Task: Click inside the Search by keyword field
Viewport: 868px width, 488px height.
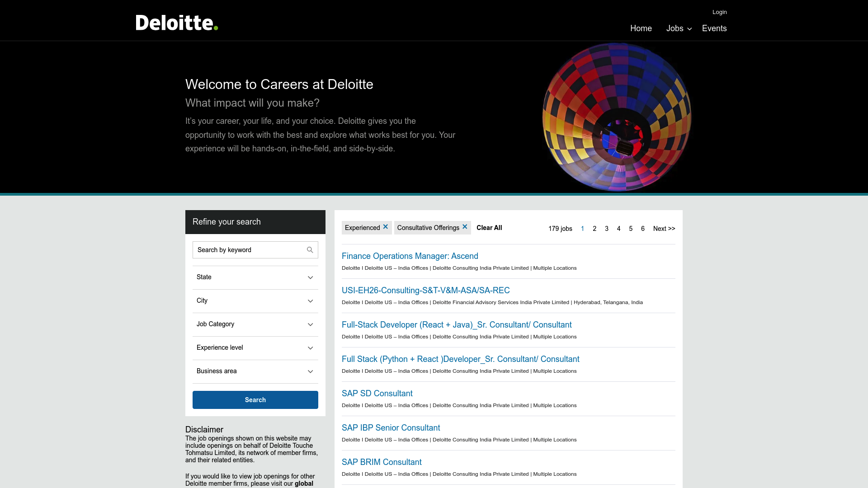Action: [246, 249]
